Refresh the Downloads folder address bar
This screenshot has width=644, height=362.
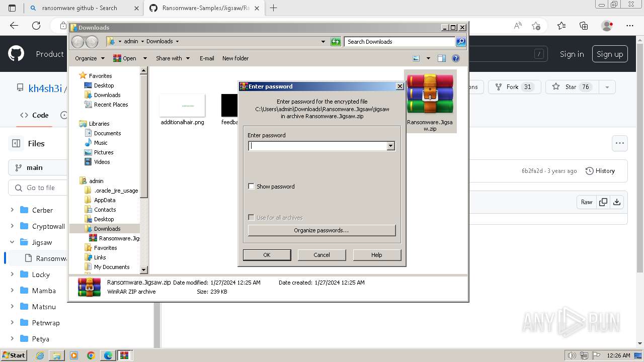pyautogui.click(x=336, y=42)
